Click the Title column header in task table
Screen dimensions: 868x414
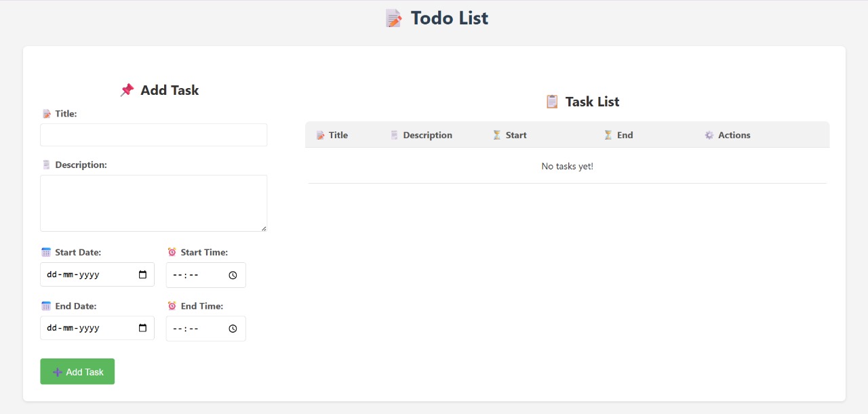[x=332, y=135]
